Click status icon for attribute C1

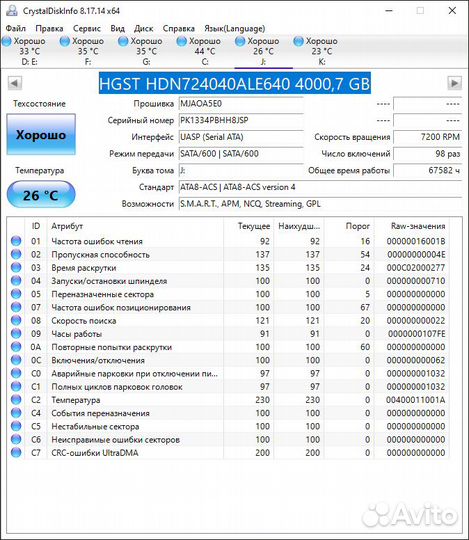click(16, 386)
